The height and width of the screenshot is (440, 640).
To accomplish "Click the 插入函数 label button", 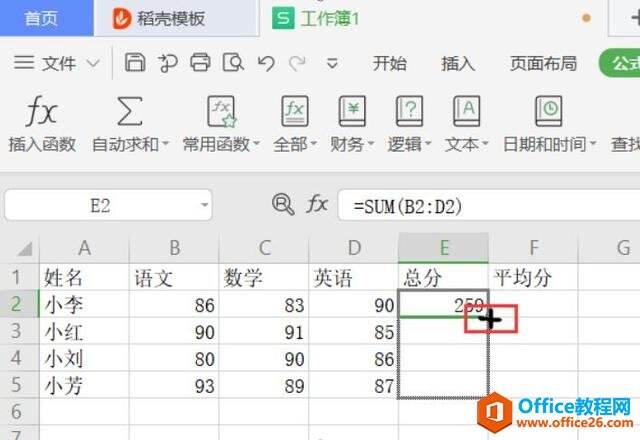I will (x=42, y=144).
